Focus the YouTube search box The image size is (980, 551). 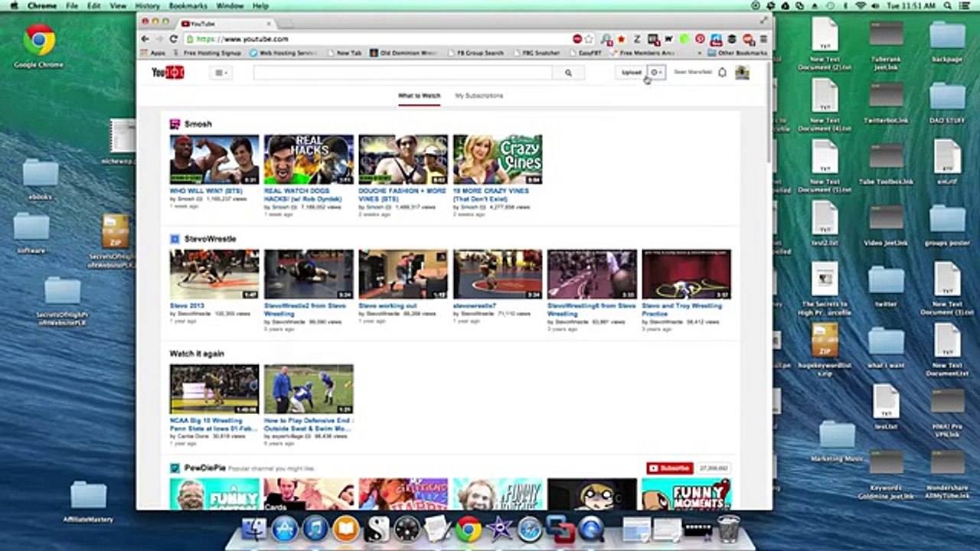pyautogui.click(x=403, y=73)
